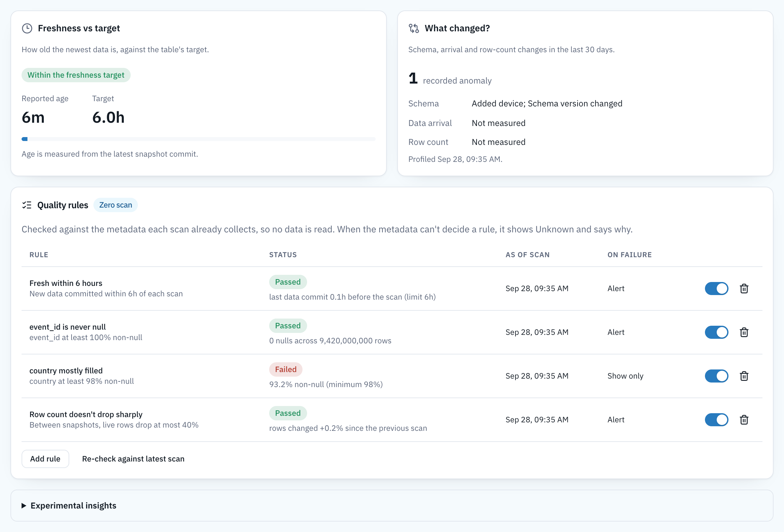Screen dimensions: 784x532
Task: Delete the event_id is never null rule
Action: (x=744, y=332)
